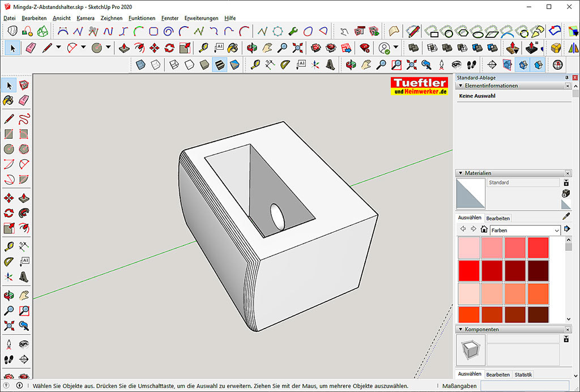
Task: Open the Circle tool dropdown arrow
Action: (108, 48)
